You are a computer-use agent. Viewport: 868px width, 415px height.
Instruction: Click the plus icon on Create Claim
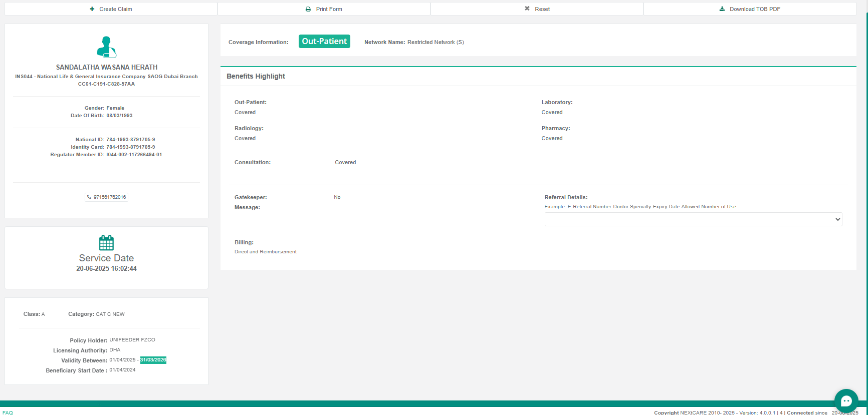(92, 9)
